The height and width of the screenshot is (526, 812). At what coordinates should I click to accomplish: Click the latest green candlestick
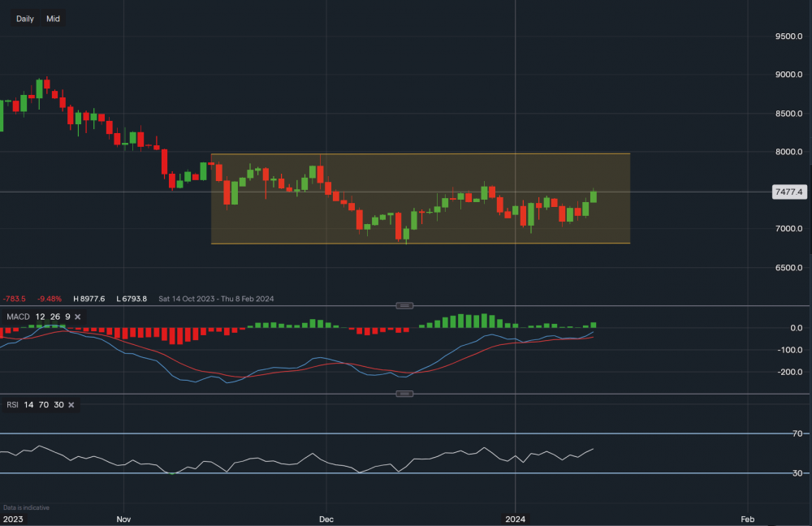click(594, 196)
